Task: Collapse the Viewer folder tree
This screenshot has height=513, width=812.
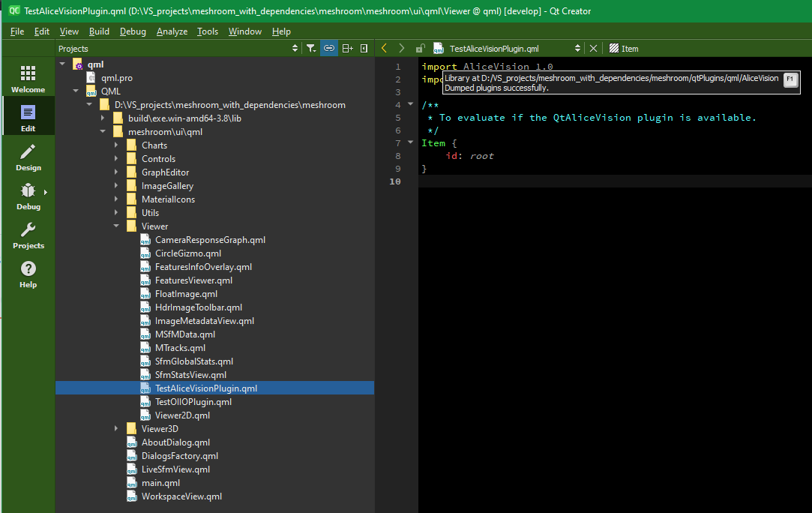Action: coord(116,226)
